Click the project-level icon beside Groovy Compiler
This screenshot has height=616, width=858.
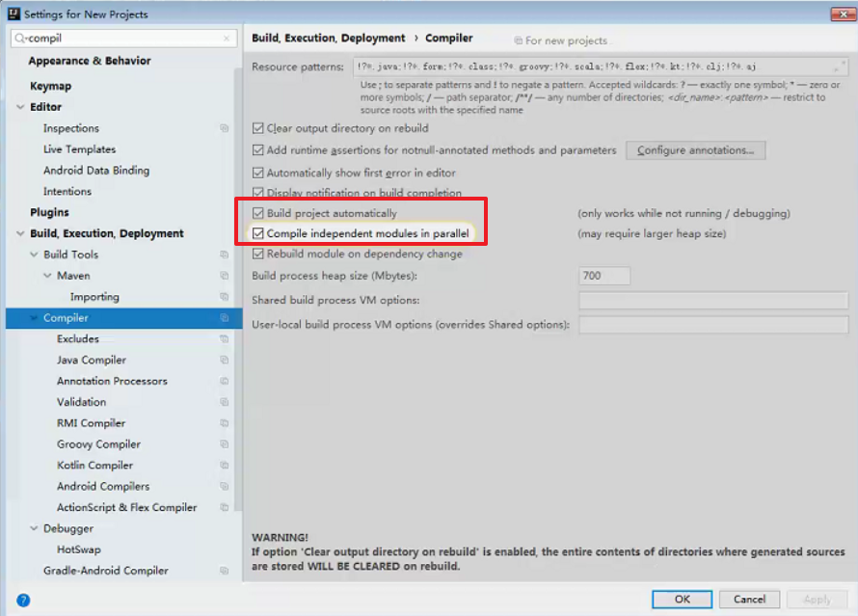(x=224, y=443)
